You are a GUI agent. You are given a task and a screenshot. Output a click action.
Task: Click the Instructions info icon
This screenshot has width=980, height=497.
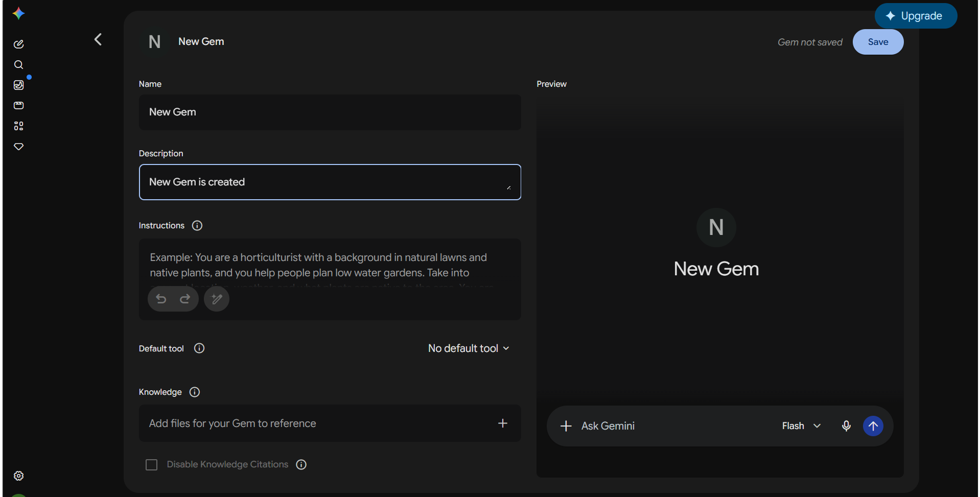coord(197,226)
